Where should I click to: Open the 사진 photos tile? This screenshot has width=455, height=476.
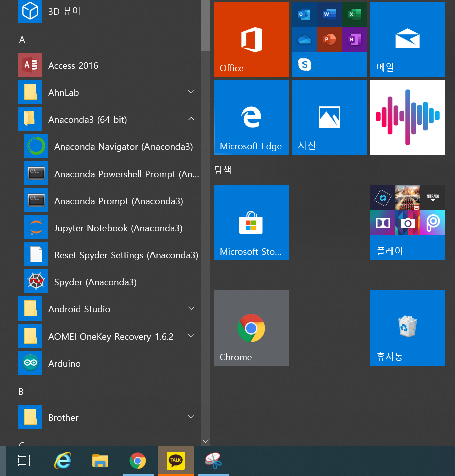click(330, 117)
